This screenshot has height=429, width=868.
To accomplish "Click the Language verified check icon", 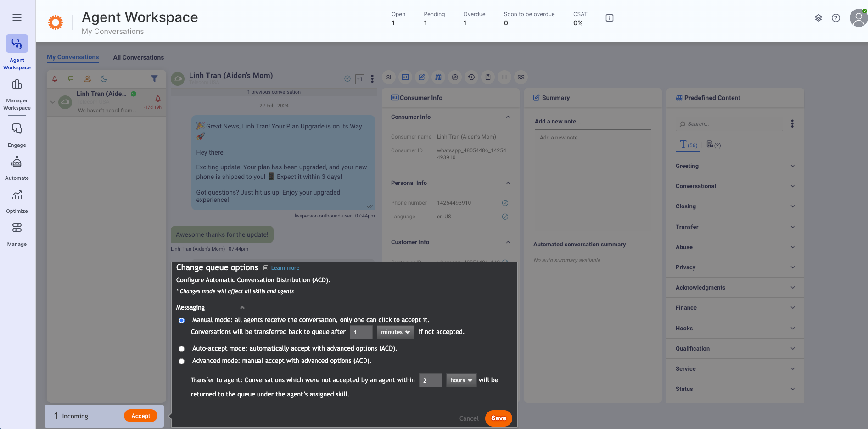I will (x=505, y=217).
